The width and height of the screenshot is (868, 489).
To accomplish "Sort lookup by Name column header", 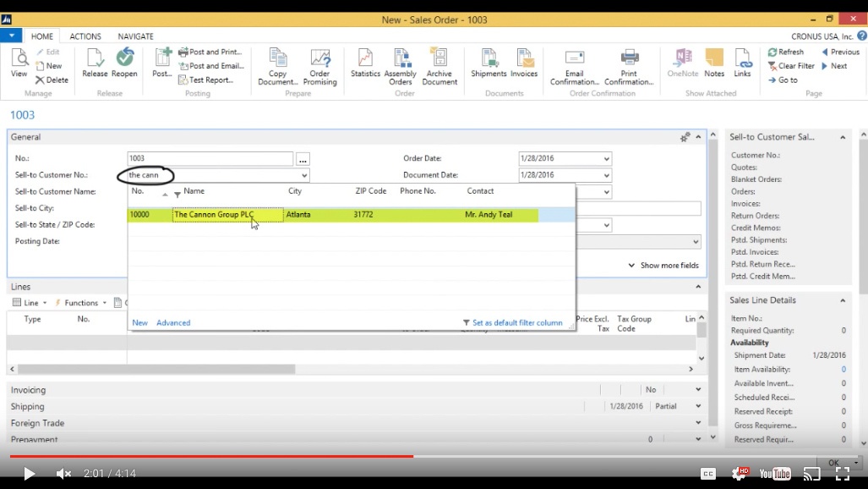I will (x=194, y=191).
